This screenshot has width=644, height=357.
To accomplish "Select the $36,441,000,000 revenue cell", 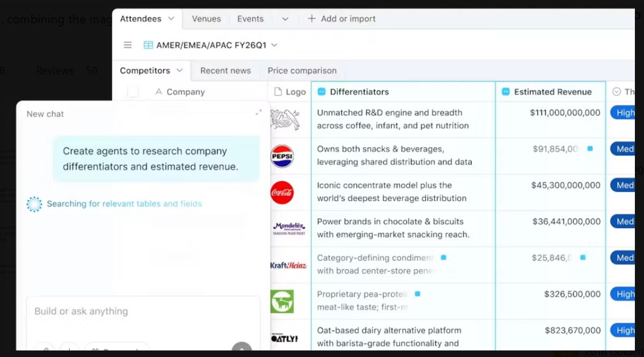I will [551, 228].
